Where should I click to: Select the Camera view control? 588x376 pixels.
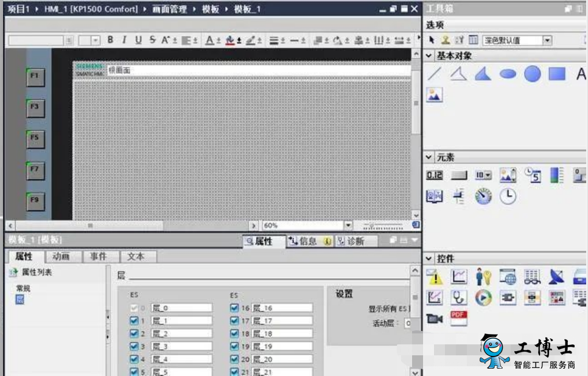point(434,319)
